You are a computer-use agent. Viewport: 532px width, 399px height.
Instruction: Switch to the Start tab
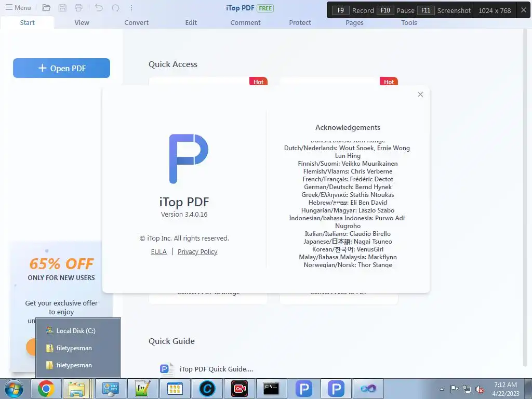27,22
